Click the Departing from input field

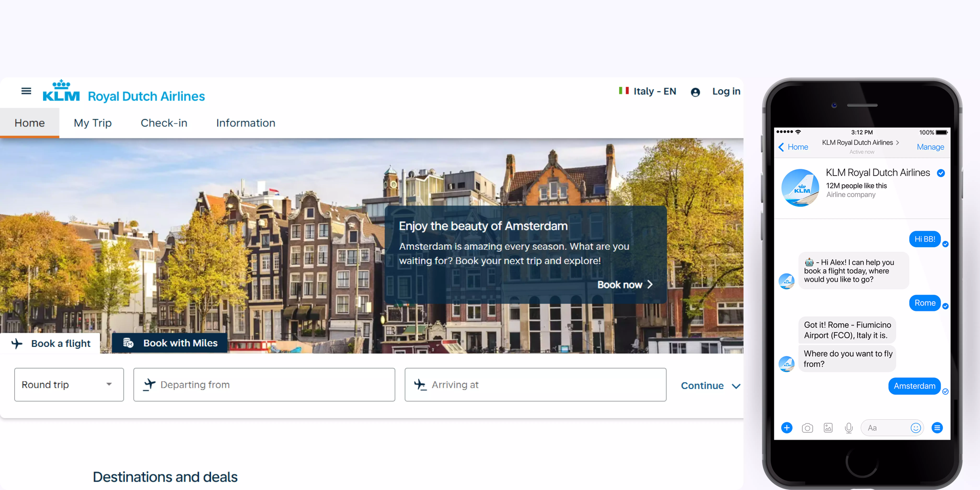pyautogui.click(x=264, y=385)
